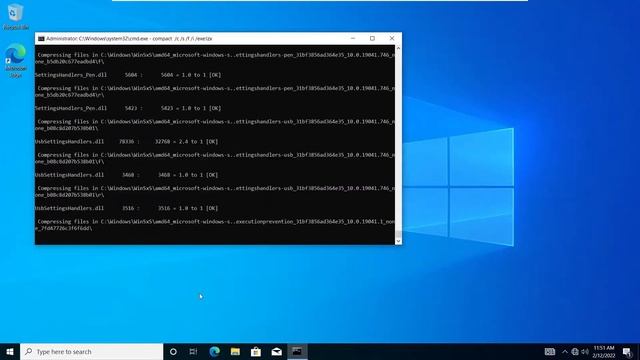Open File Explorer from the taskbar
640x360 pixels.
tap(235, 351)
